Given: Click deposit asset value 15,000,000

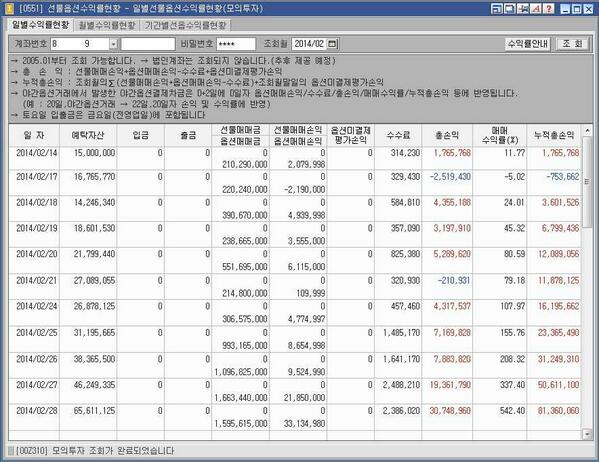Looking at the screenshot, I should click(x=94, y=153).
